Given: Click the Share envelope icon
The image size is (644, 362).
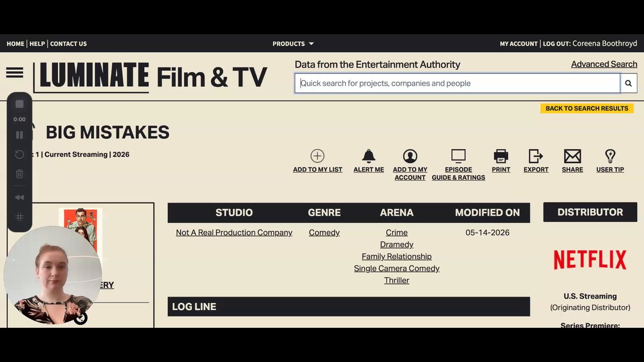Looking at the screenshot, I should [x=573, y=156].
